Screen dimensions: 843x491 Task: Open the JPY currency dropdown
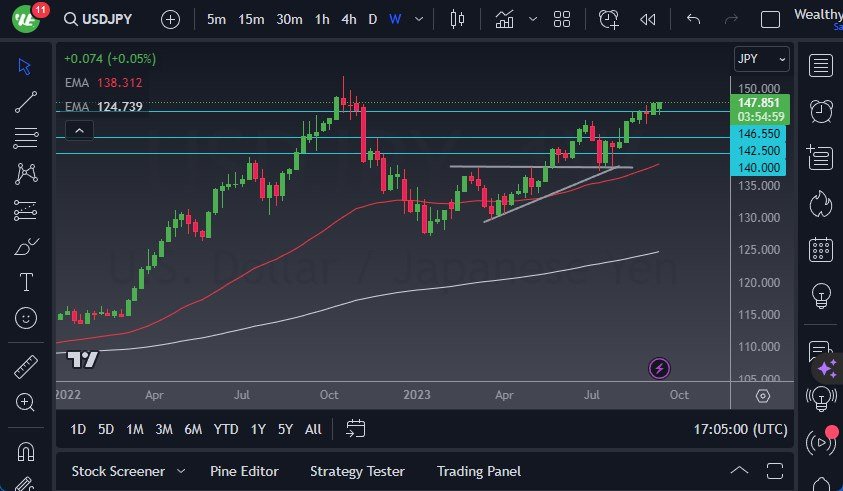pyautogui.click(x=761, y=59)
